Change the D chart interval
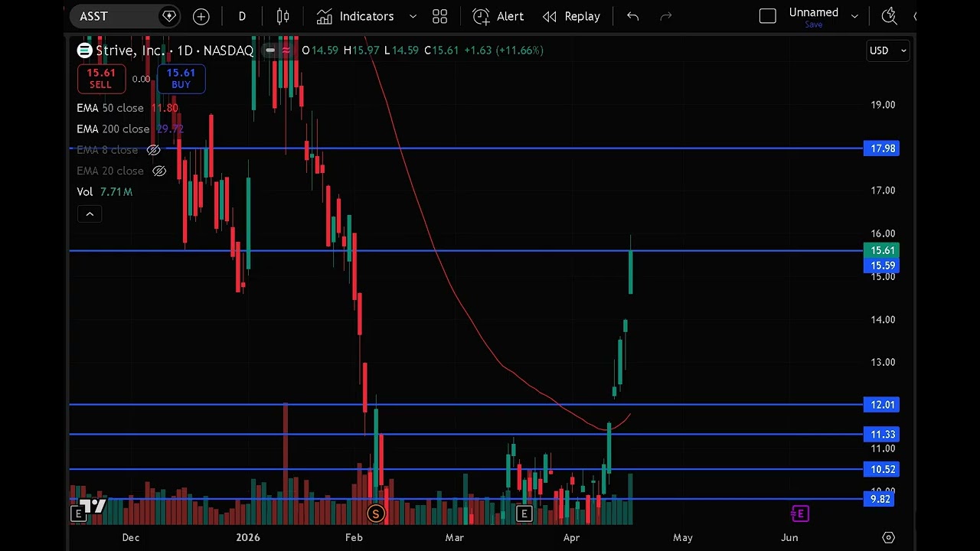 coord(242,16)
